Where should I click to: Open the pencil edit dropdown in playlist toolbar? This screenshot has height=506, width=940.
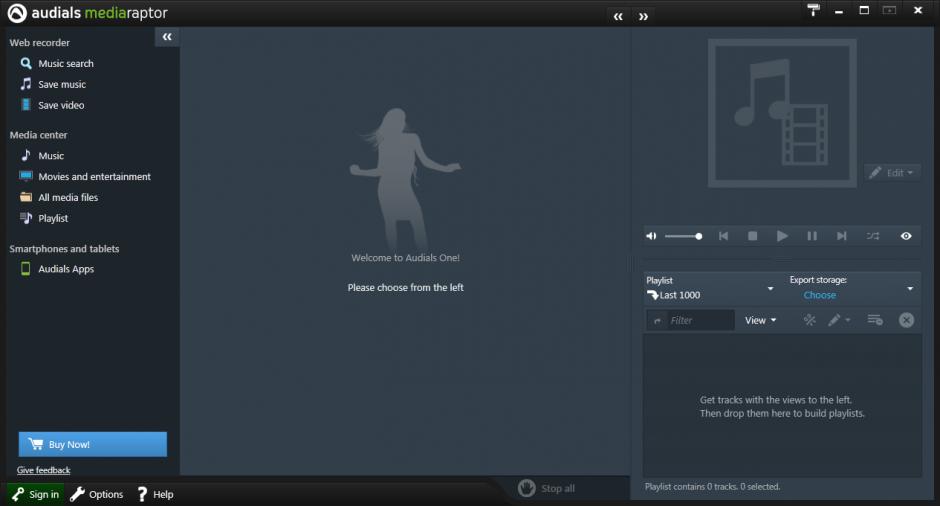839,320
